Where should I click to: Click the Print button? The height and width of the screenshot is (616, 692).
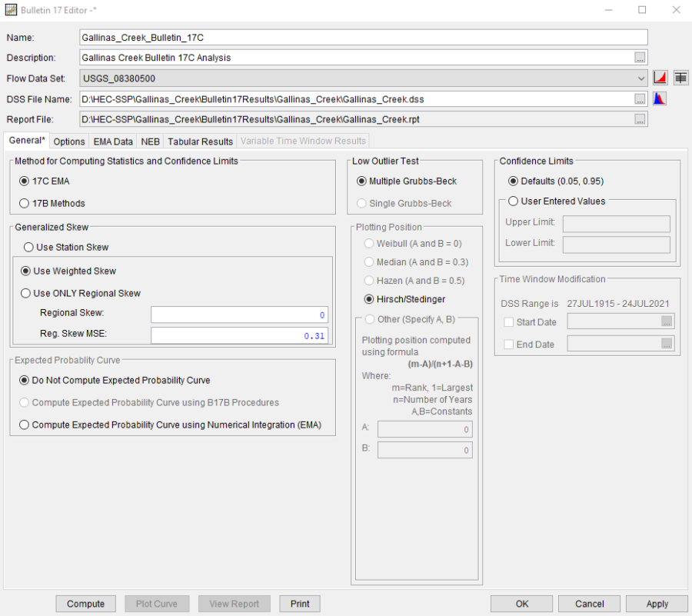300,604
